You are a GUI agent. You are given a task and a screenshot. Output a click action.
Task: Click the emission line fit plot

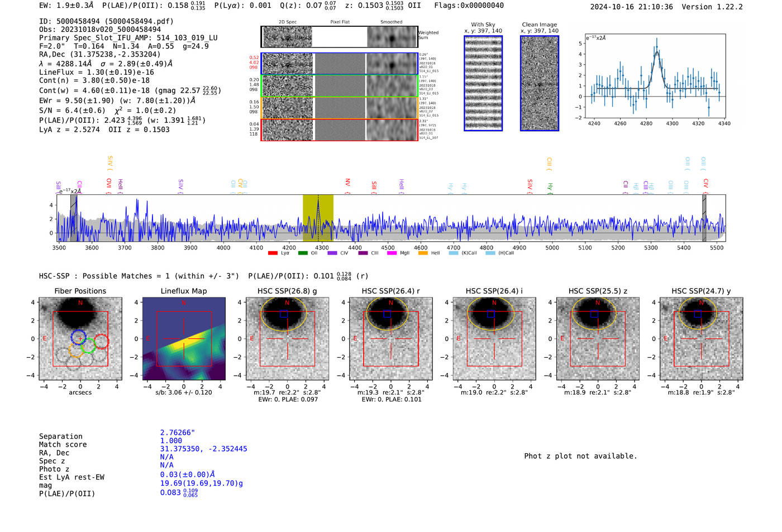pos(656,76)
